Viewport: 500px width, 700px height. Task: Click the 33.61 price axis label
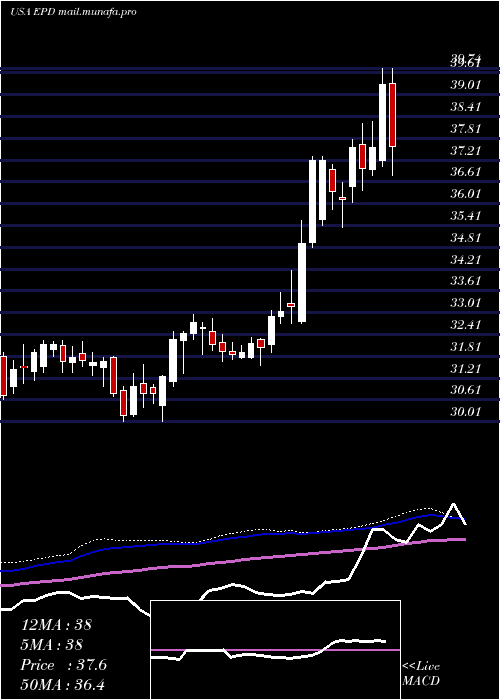pyautogui.click(x=465, y=281)
